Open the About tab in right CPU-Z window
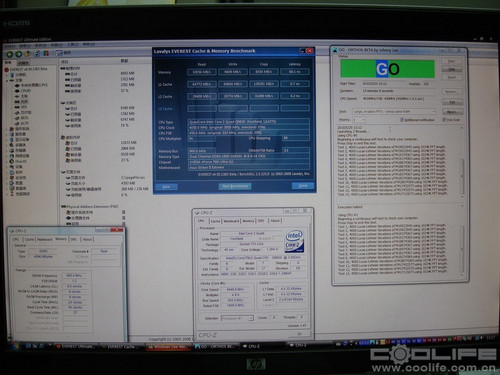 (275, 221)
